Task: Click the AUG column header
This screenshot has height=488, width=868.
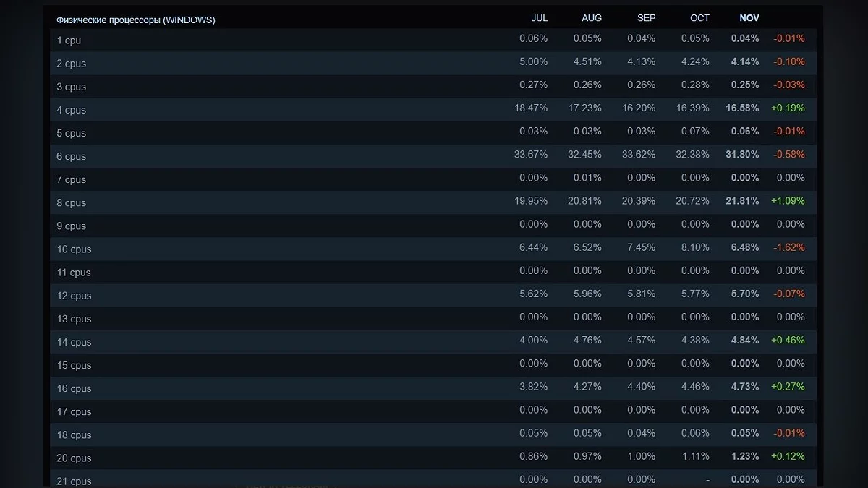Action: (591, 18)
